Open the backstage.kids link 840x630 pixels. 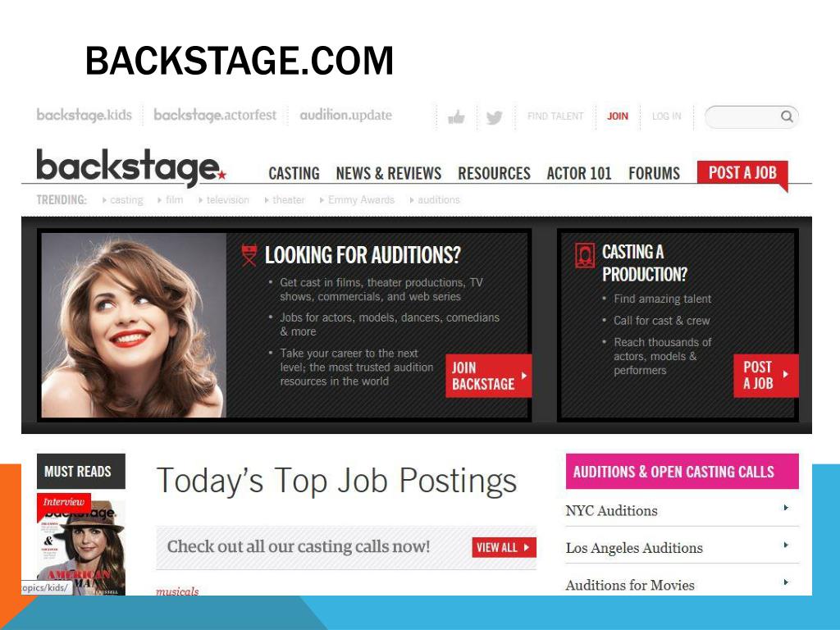(x=84, y=115)
